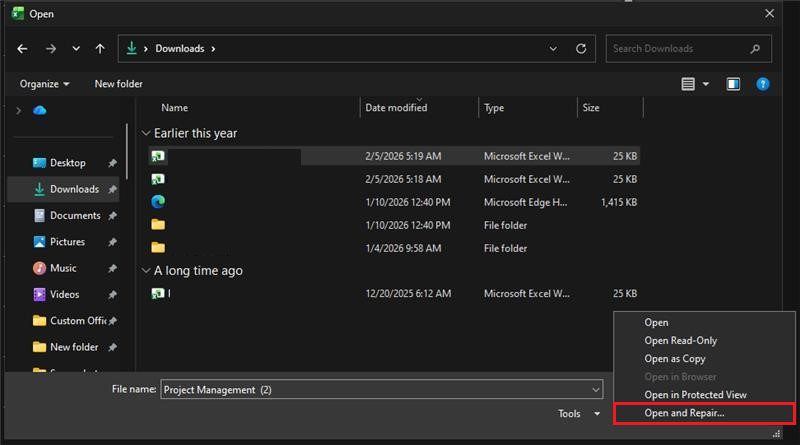Image resolution: width=800 pixels, height=445 pixels.
Task: Open Desktop in the navigation pane
Action: [67, 163]
